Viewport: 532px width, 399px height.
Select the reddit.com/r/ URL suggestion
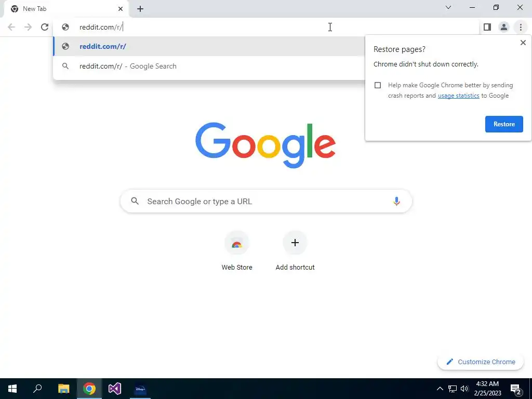tap(209, 46)
